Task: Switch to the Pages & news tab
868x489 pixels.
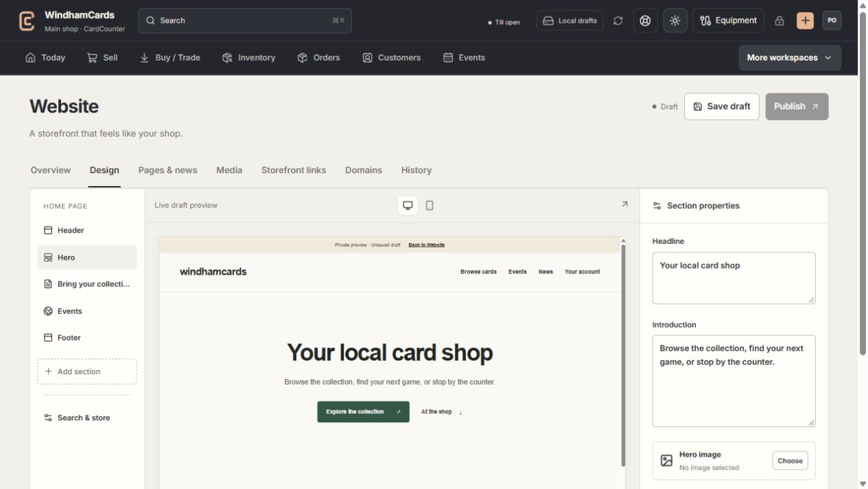Action: pyautogui.click(x=167, y=170)
